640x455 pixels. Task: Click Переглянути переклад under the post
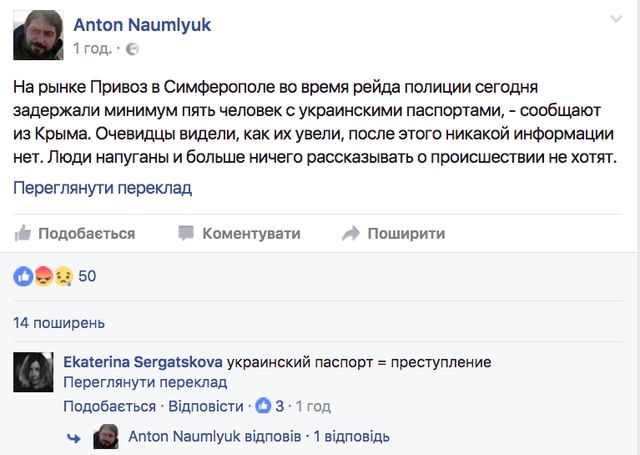point(102,187)
